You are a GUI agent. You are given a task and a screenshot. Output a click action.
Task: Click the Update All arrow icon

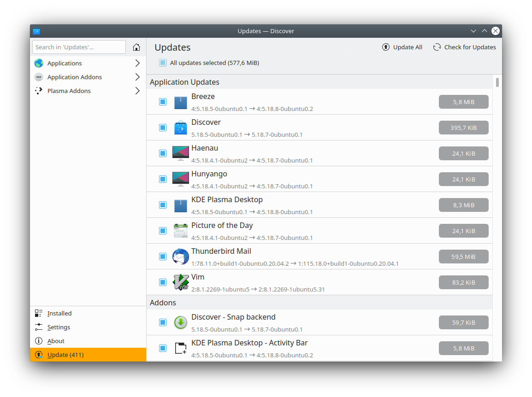[x=386, y=47]
